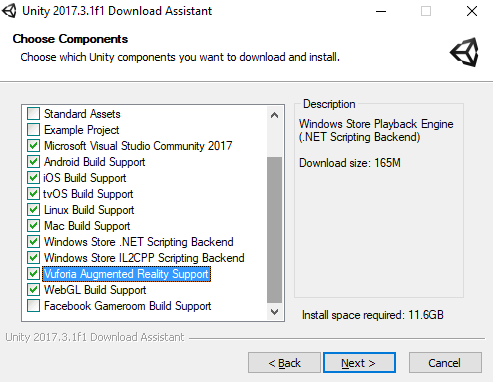Select WebGL Build Support list item
This screenshot has height=382, width=493.
pyautogui.click(x=95, y=290)
